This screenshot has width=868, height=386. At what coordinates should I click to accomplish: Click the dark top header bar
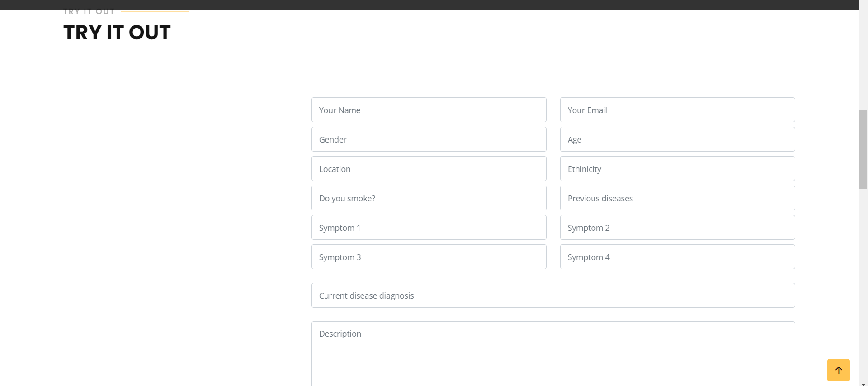pos(429,5)
